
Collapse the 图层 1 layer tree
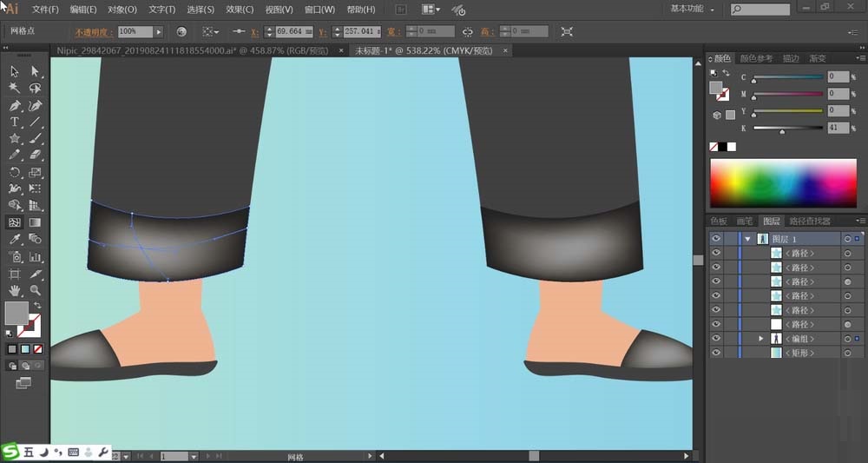tap(747, 239)
